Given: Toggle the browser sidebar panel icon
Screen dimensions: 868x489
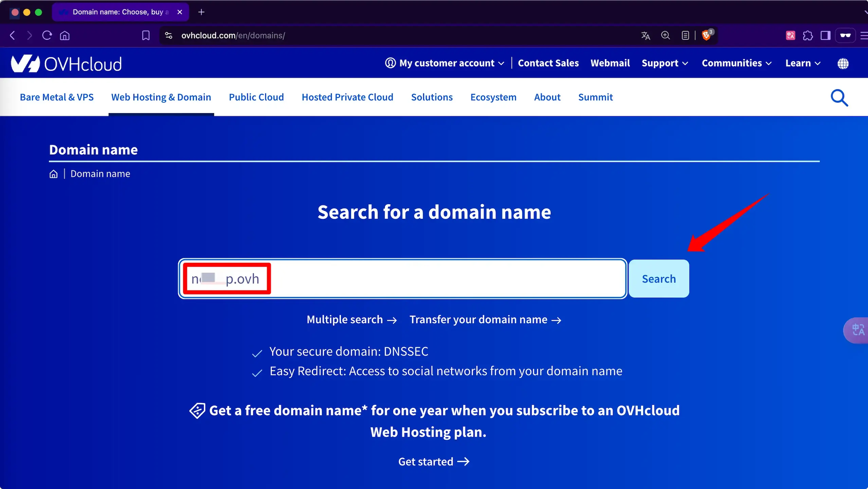Looking at the screenshot, I should 825,35.
